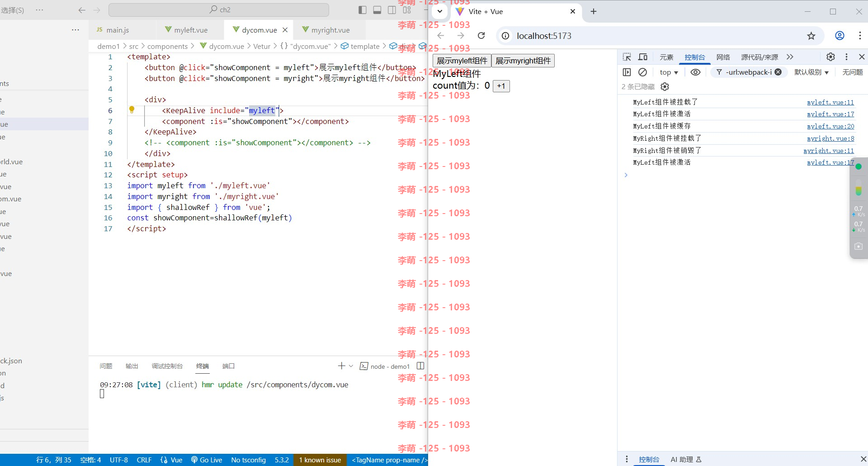Go back in VS Code navigation history

[x=82, y=10]
